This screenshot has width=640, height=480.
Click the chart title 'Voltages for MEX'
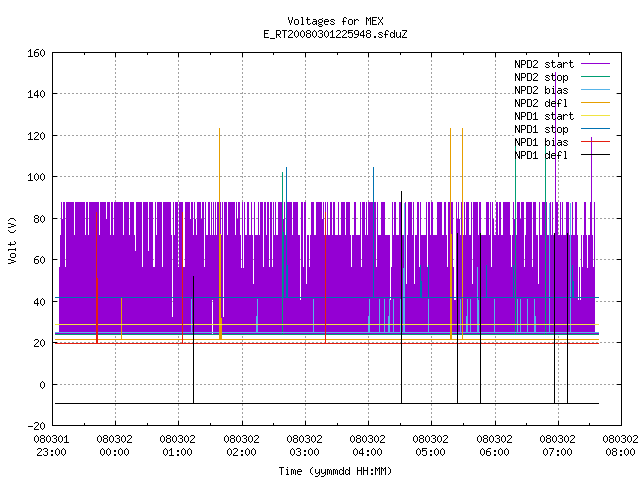[335, 21]
